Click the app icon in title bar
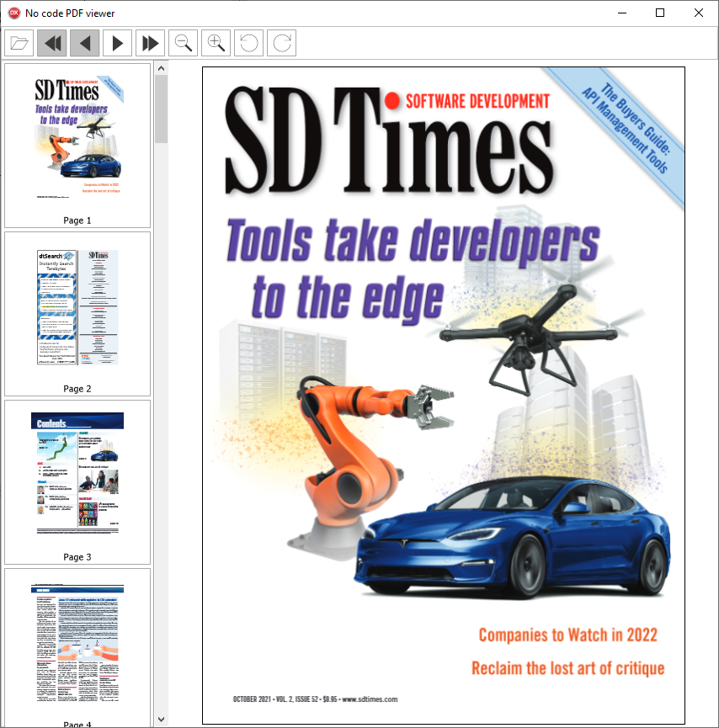The height and width of the screenshot is (728, 719). tap(14, 13)
